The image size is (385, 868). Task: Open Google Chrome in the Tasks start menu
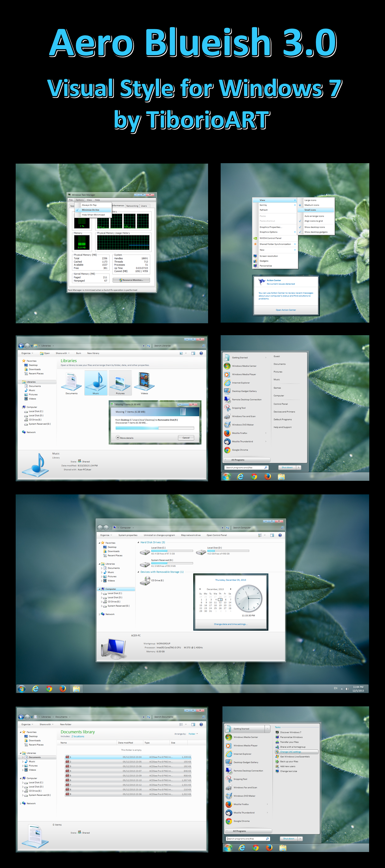click(238, 821)
